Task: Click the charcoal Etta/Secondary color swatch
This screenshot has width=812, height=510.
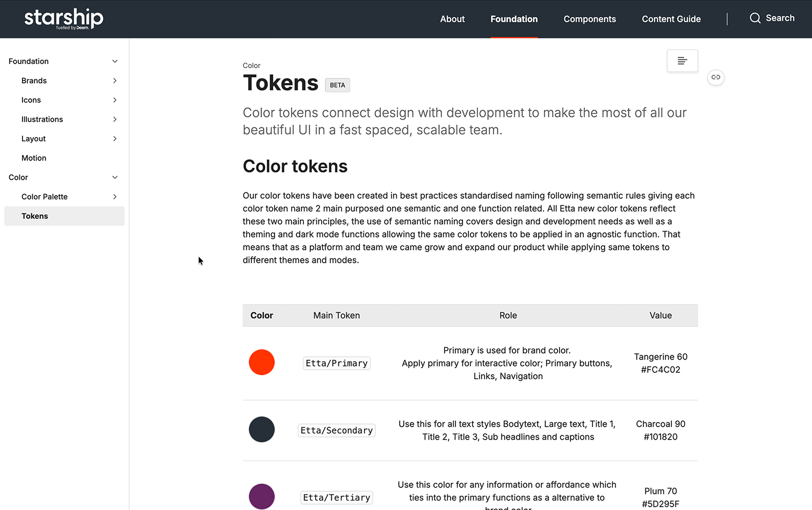Action: [x=262, y=429]
